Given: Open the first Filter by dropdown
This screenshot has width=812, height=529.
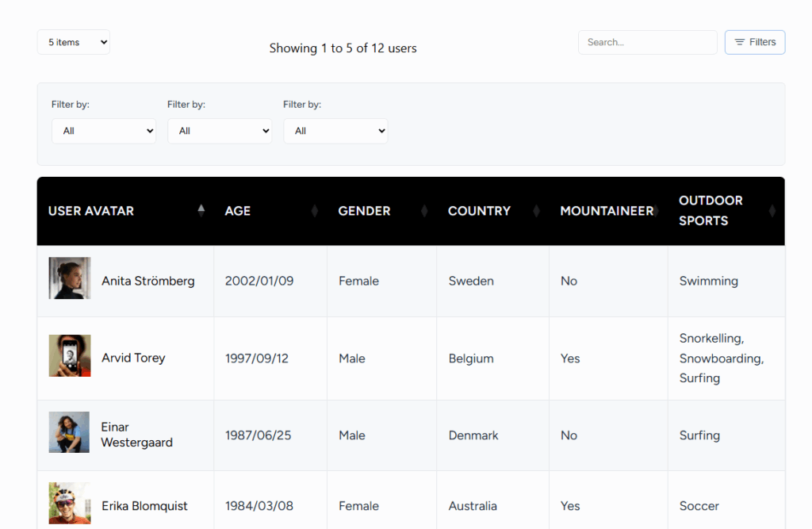Looking at the screenshot, I should click(x=104, y=131).
